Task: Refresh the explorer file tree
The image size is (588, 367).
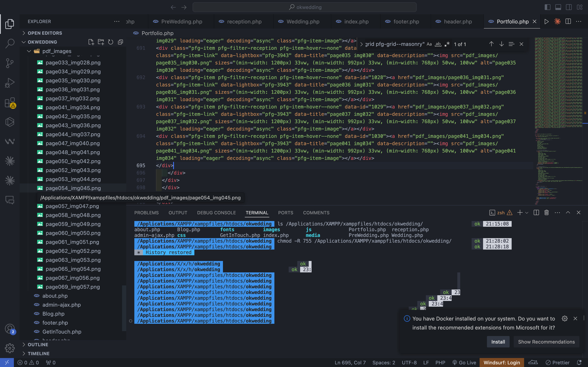Action: point(110,42)
